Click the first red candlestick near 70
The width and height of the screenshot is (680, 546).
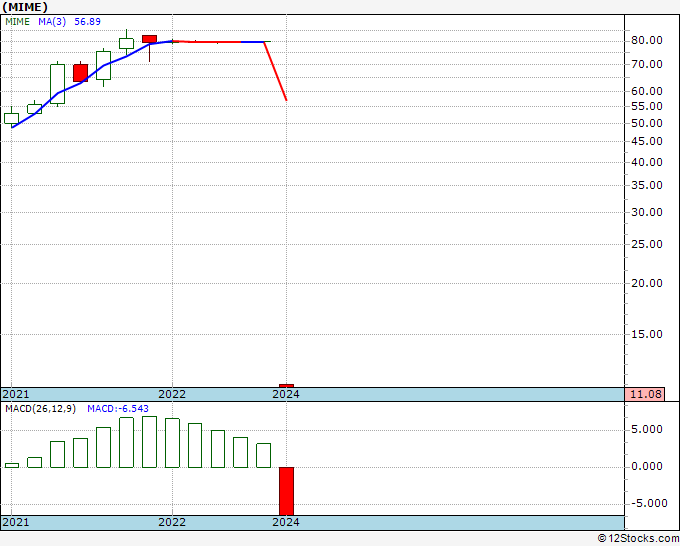click(80, 73)
